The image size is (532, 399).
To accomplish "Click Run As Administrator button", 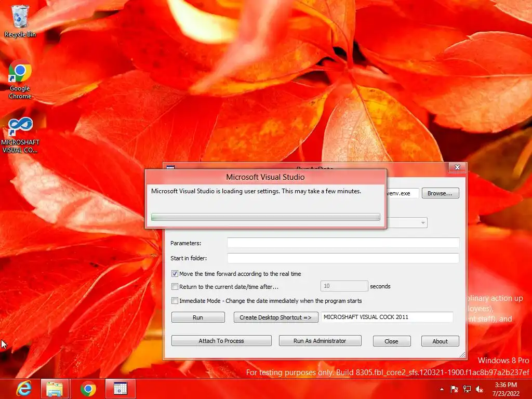I will tap(320, 341).
